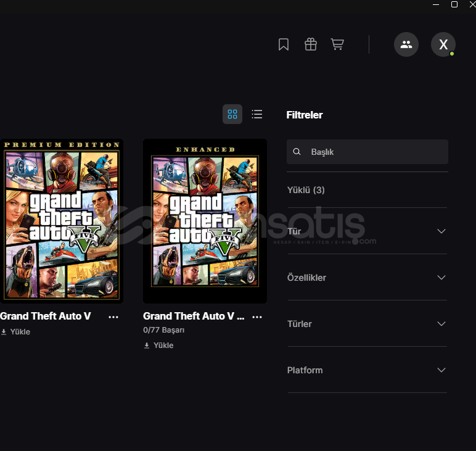This screenshot has height=451, width=476.
Task: Toggle the Yüklü (3) installed filter
Action: point(306,190)
